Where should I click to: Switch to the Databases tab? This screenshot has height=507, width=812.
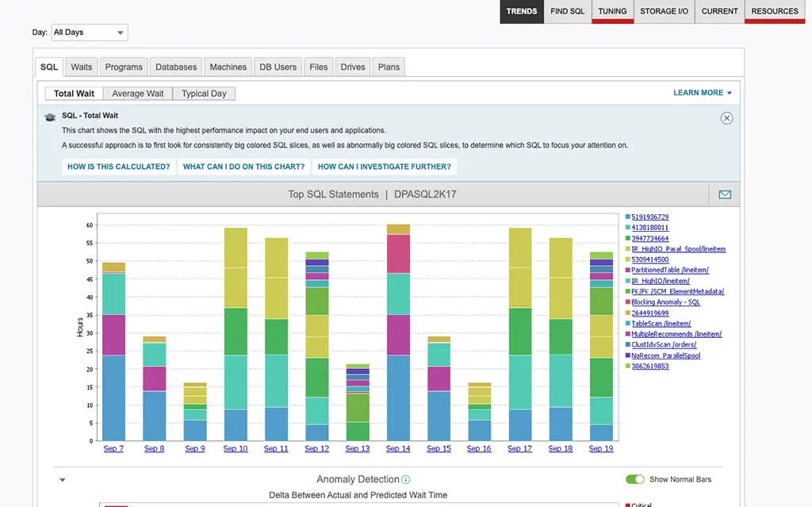click(x=175, y=67)
